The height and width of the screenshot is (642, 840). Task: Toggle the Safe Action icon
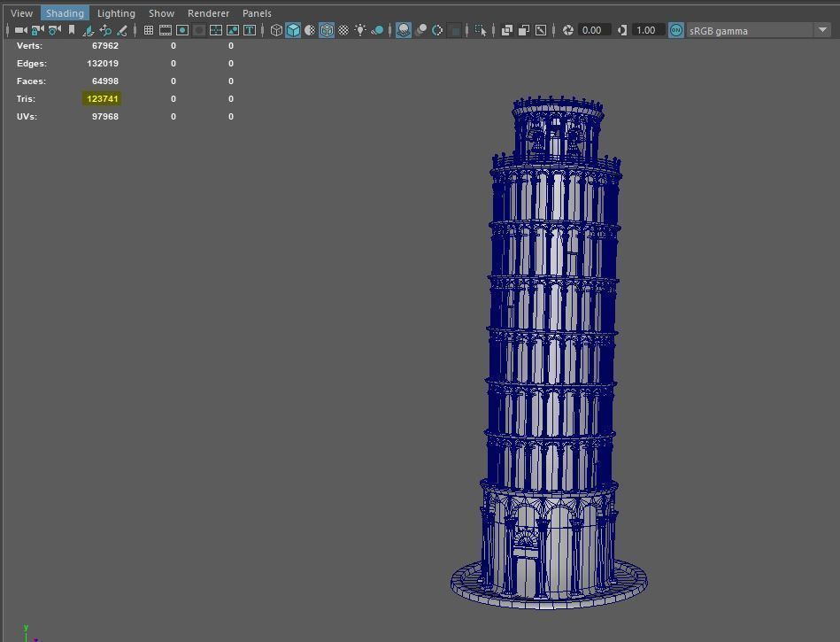click(233, 30)
